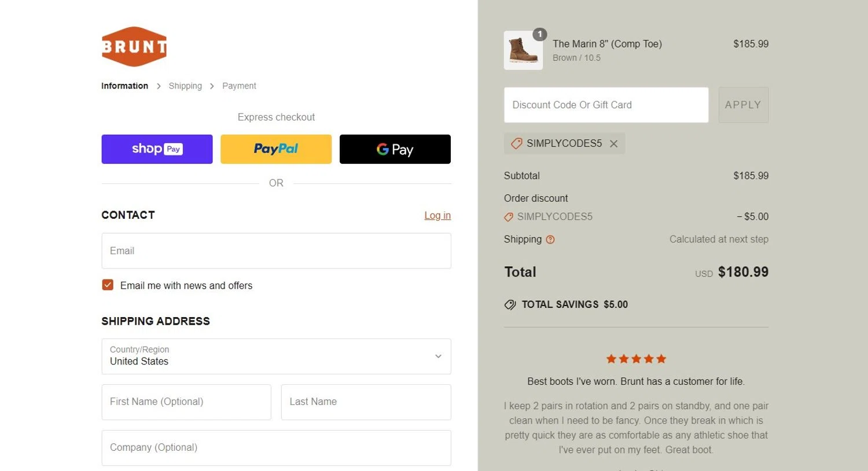Image resolution: width=868 pixels, height=471 pixels.
Task: Click the Subtotal label
Action: (x=521, y=176)
